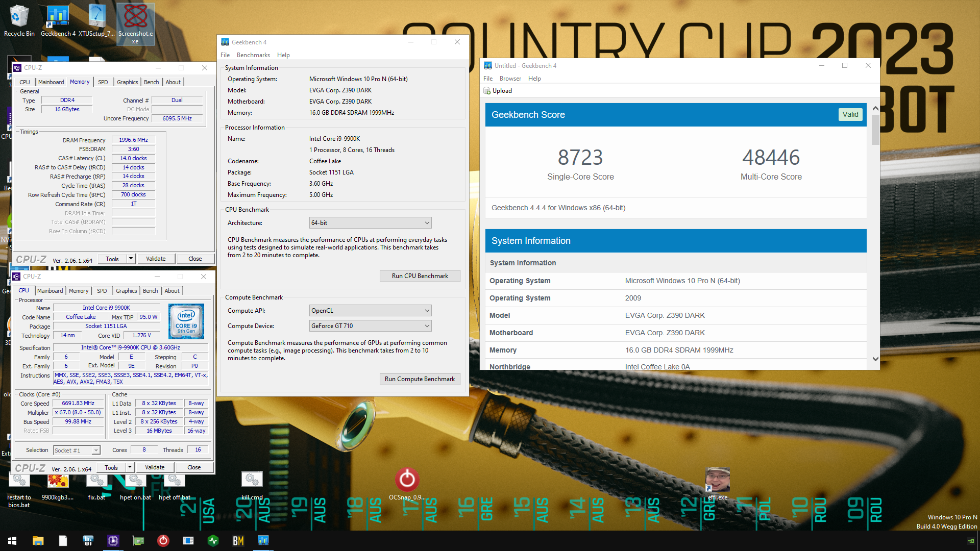Click the HWBOT-style white chart taskbar icon
980x551 pixels.
pyautogui.click(x=88, y=541)
